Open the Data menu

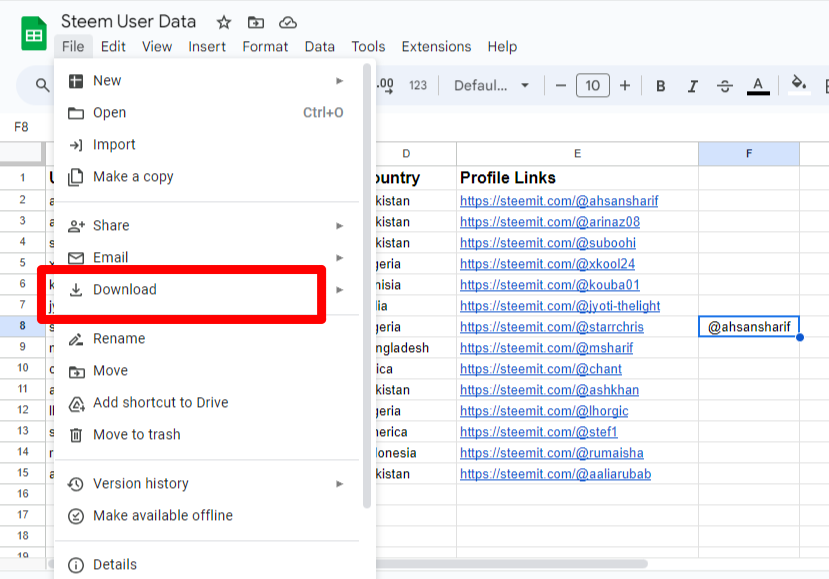tap(319, 47)
